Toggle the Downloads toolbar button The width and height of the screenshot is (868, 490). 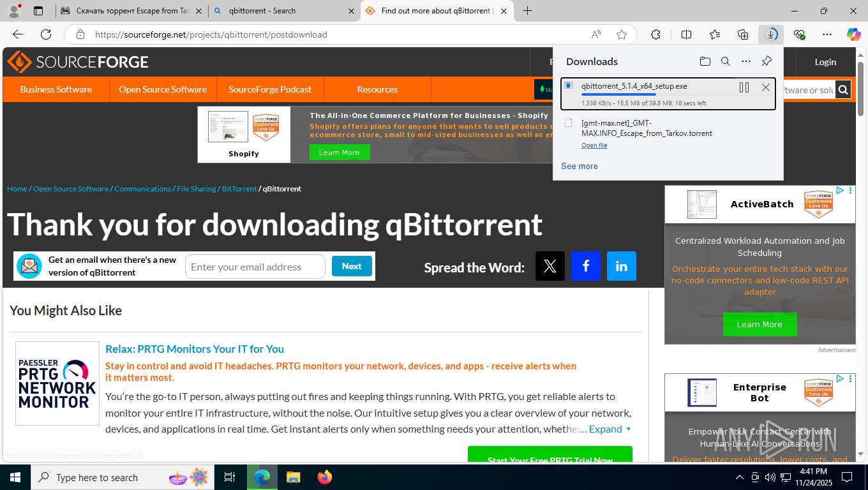click(771, 34)
